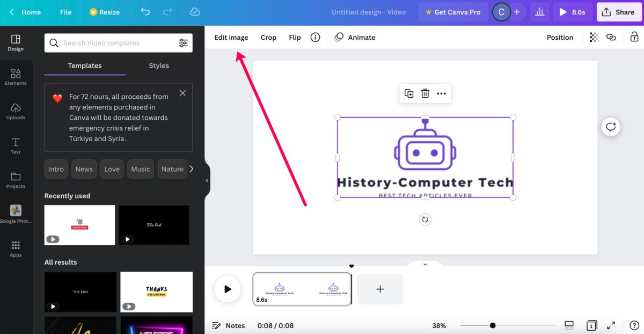Collapse the side panel with arrow handle
Screen dimensions: 644x334
pyautogui.click(x=207, y=180)
